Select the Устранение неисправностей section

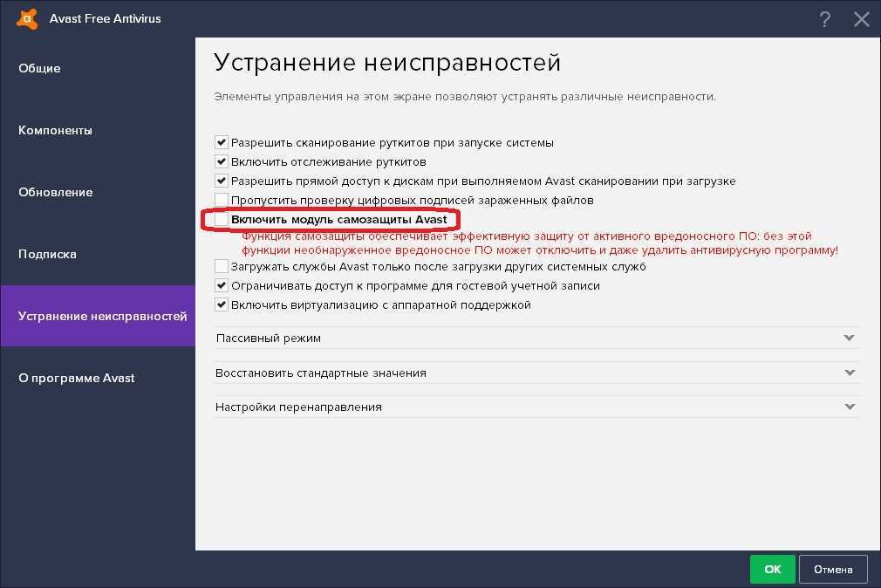tap(98, 316)
